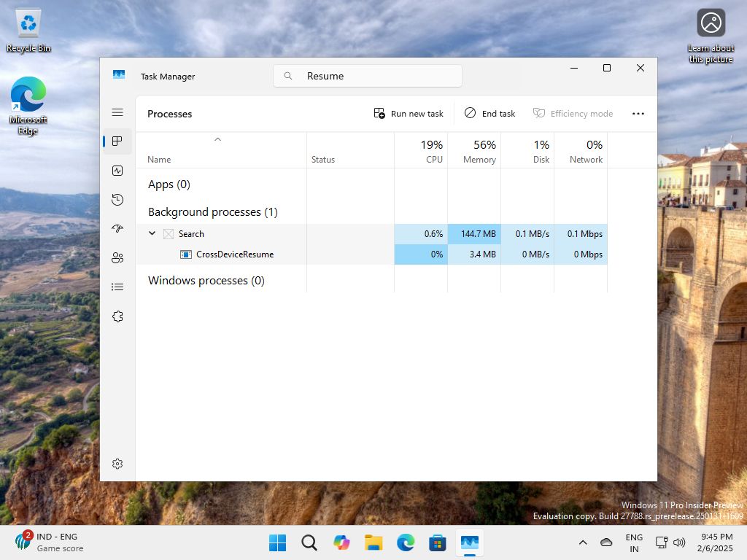The image size is (747, 560).
Task: Click the system tray volume icon
Action: click(x=679, y=542)
